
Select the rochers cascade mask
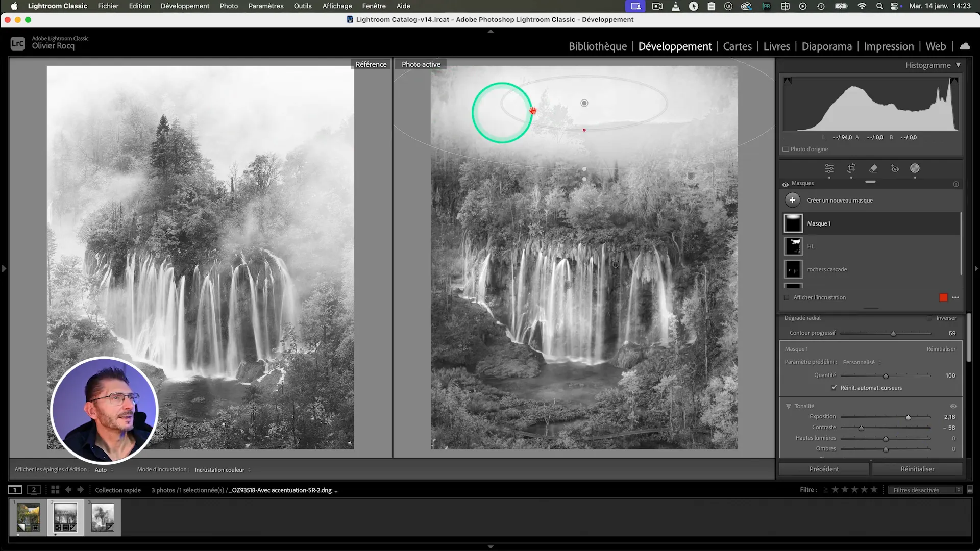(827, 269)
